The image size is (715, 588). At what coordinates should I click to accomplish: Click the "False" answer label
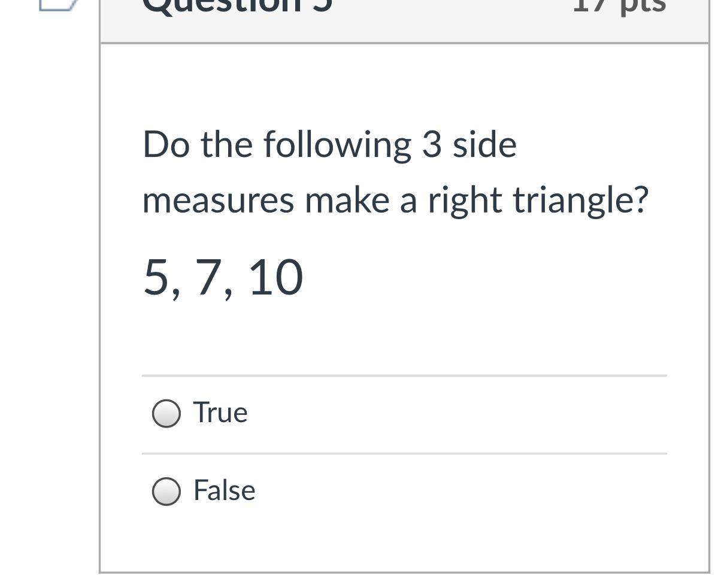point(224,490)
